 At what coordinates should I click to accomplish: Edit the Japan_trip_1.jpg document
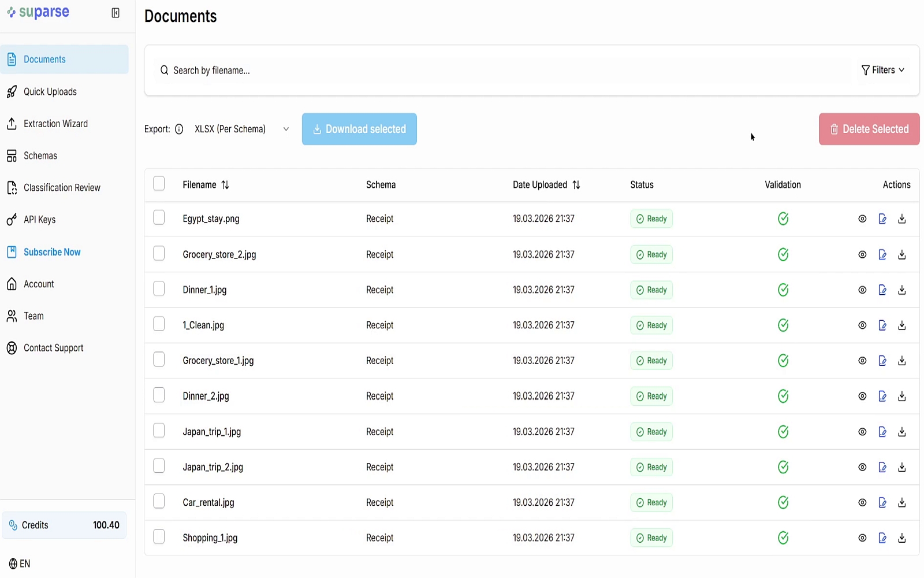882,432
